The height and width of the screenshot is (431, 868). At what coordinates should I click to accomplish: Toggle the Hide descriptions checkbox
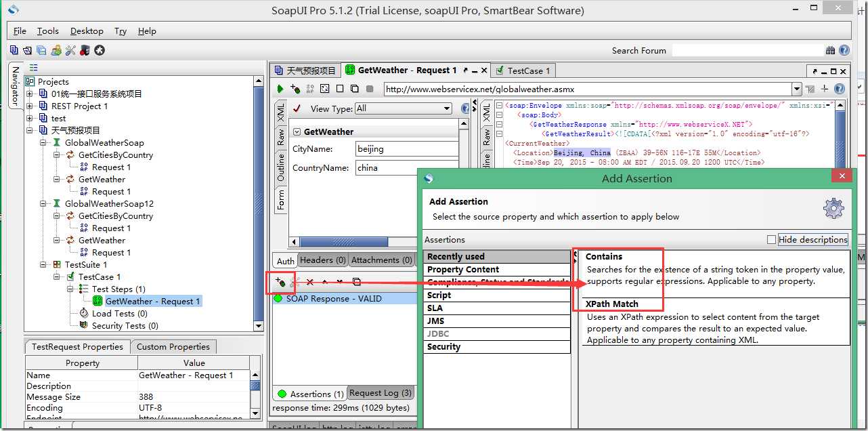click(x=771, y=239)
